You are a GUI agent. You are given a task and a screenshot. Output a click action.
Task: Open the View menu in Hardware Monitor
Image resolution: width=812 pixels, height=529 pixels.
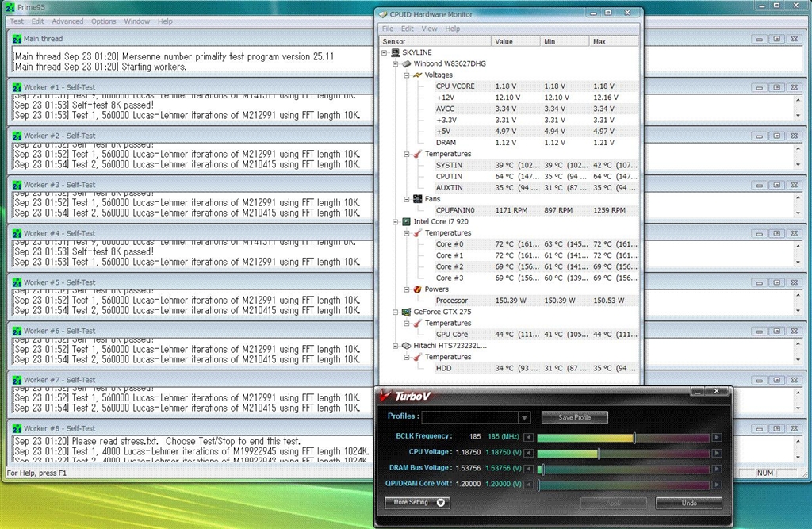(429, 29)
